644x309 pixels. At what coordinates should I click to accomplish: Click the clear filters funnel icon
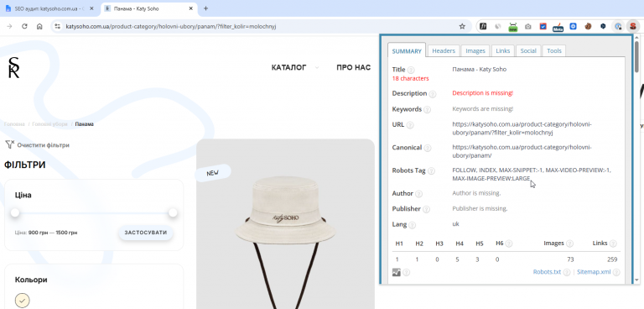[x=10, y=144]
